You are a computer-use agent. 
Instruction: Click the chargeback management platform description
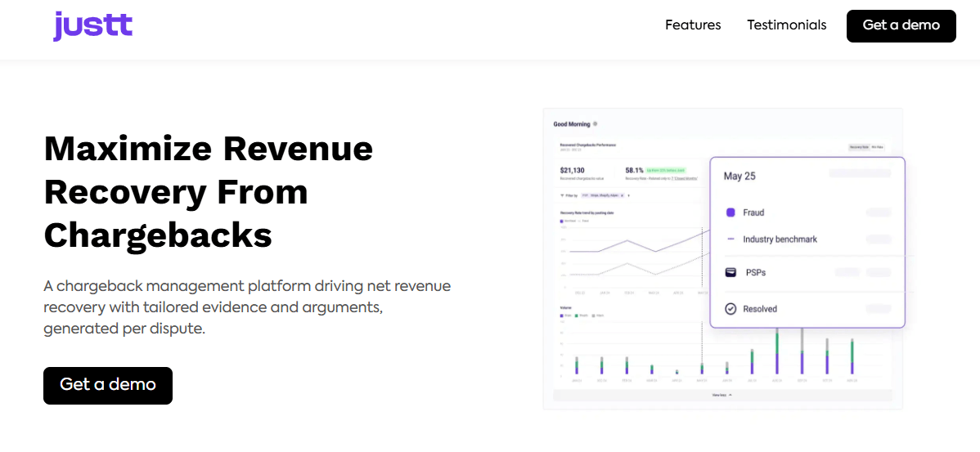(248, 307)
